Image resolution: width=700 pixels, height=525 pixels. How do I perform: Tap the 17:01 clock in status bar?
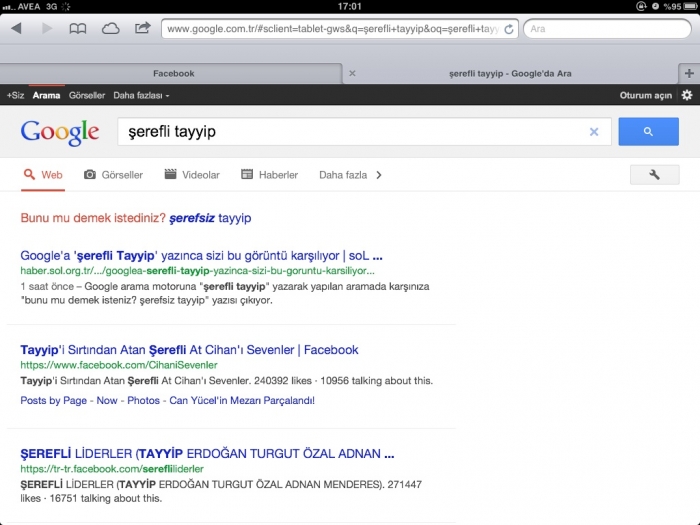[x=350, y=6]
